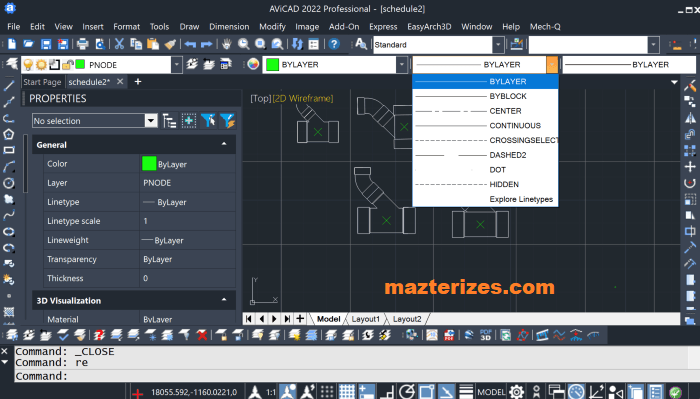700x399 pixels.
Task: Click the Help question mark icon
Action: (x=333, y=44)
